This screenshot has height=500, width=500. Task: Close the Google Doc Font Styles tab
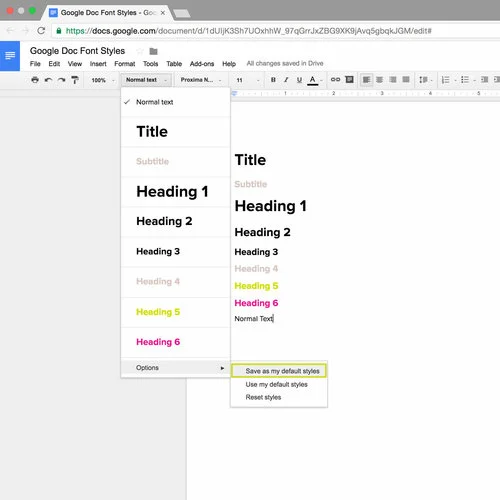(x=163, y=13)
